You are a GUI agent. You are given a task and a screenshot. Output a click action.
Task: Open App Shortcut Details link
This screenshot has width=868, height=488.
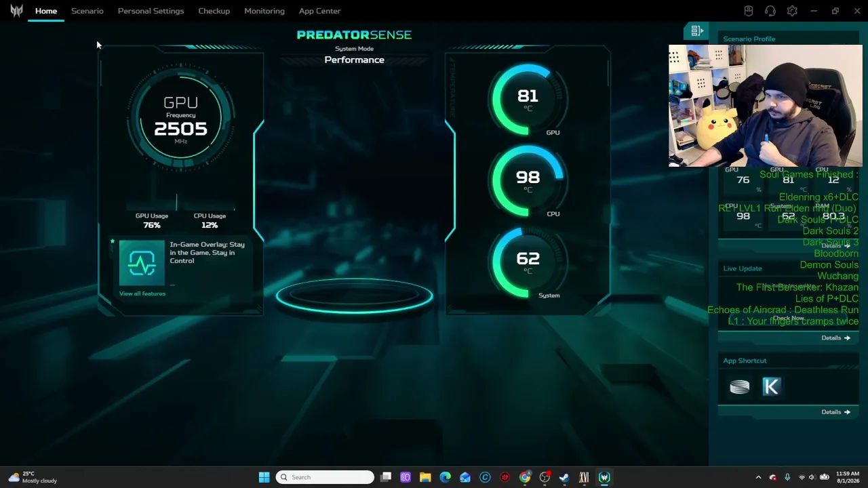pyautogui.click(x=835, y=411)
